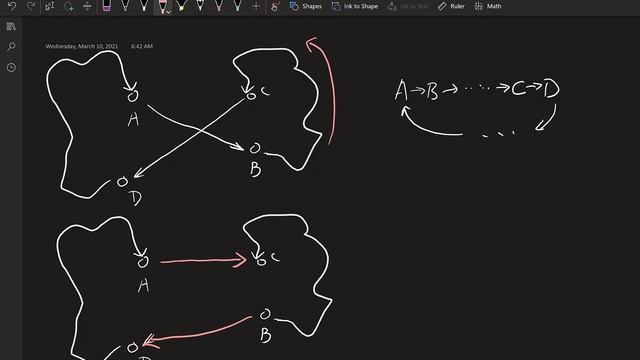This screenshot has width=640, height=360.
Task: Select the currently active pink pen
Action: (x=162, y=6)
